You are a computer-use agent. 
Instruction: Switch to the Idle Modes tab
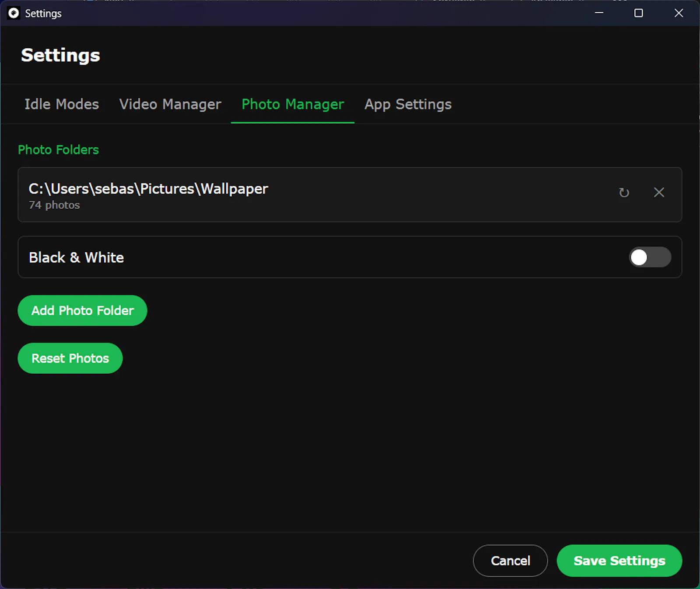pyautogui.click(x=62, y=104)
